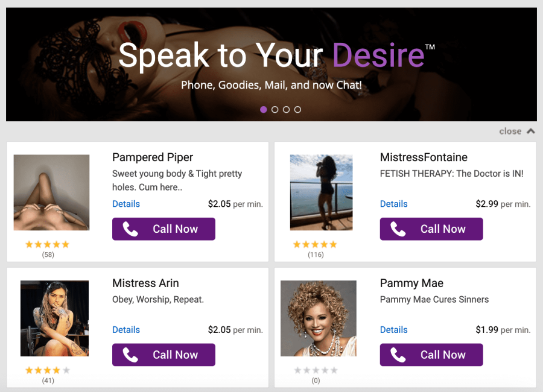Select the first carousel slide dot
This screenshot has height=392, width=543.
(264, 109)
